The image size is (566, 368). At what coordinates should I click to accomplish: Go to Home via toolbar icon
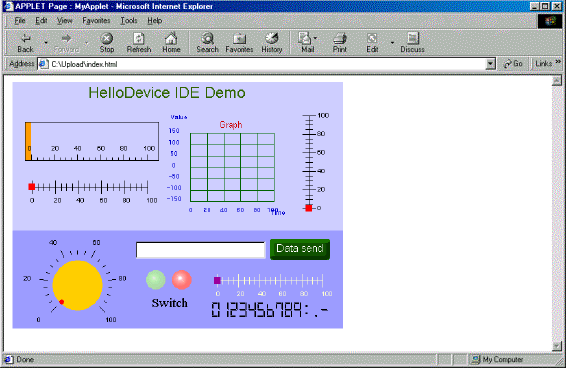point(171,39)
